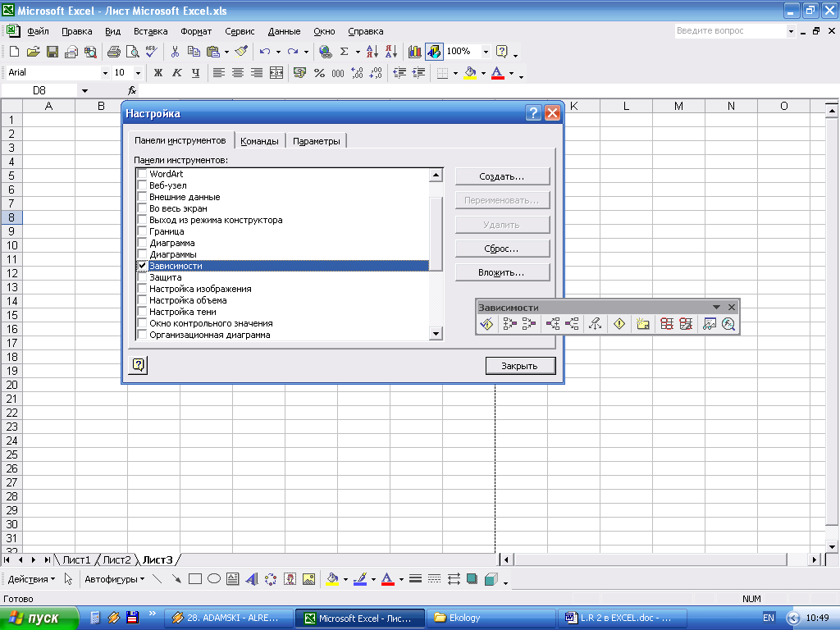Open the font size dropdown

tap(138, 73)
